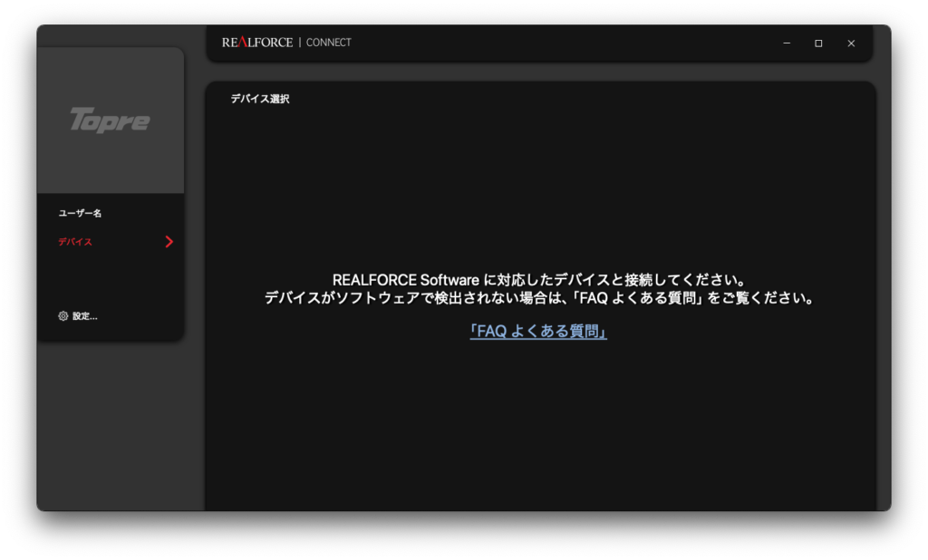Viewport: 928px width, 560px height.
Task: Click the blank sidebar gap between デバイス and 設定
Action: (109, 279)
